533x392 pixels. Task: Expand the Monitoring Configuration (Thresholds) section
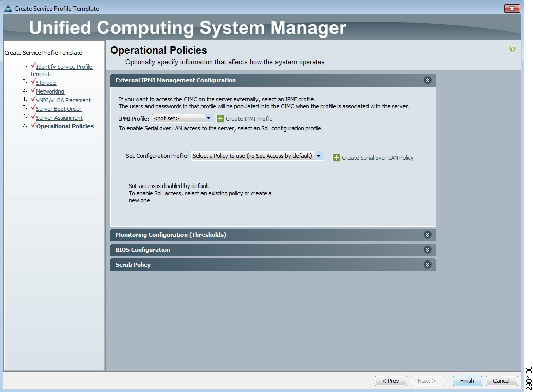point(427,235)
